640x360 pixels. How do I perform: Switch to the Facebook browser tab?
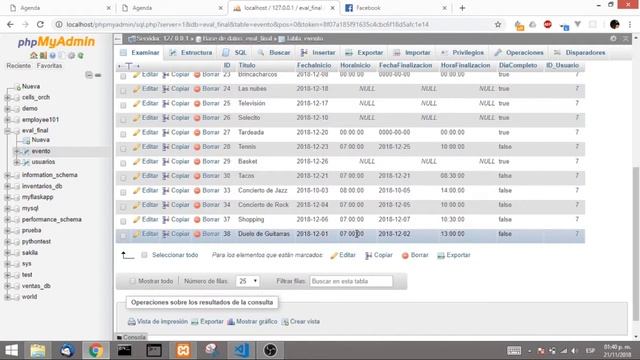coord(394,8)
